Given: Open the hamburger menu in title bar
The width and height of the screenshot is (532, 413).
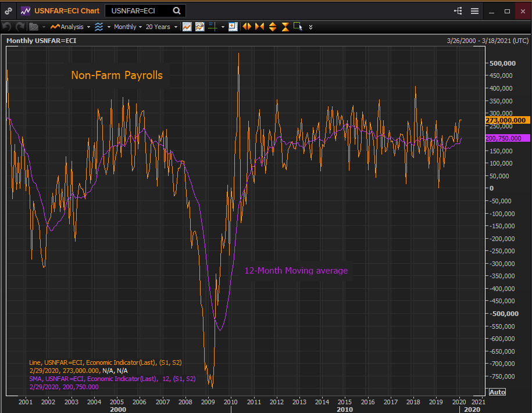Looking at the screenshot, I should click(x=474, y=11).
